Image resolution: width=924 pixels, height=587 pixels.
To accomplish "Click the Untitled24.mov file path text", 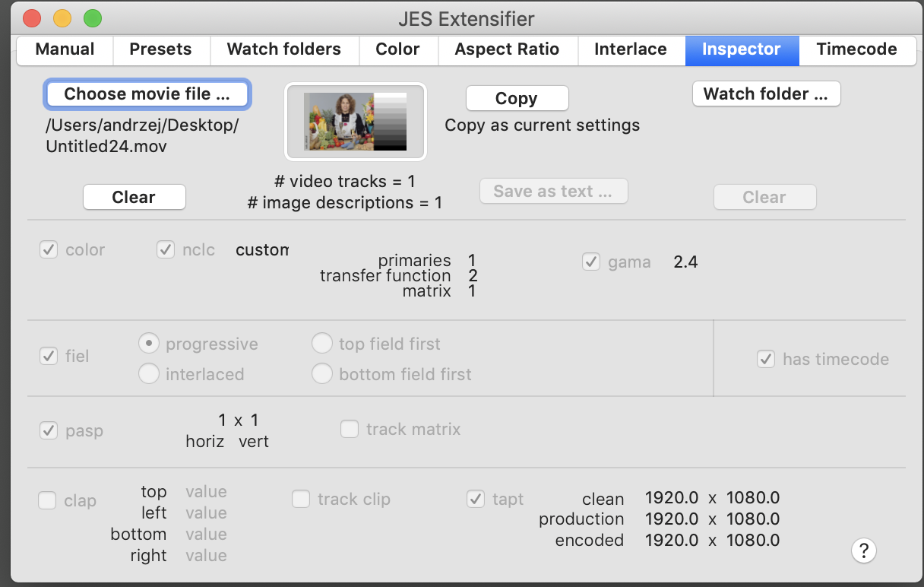I will click(143, 135).
